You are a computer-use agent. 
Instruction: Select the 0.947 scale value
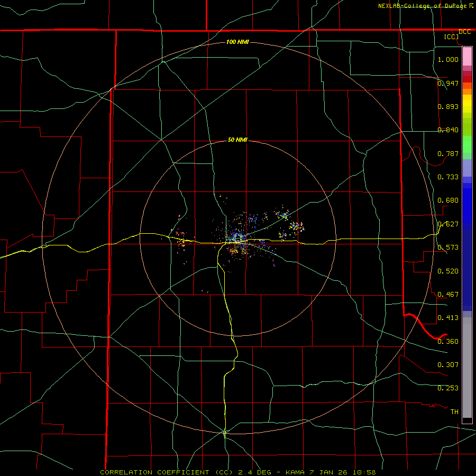click(x=448, y=83)
